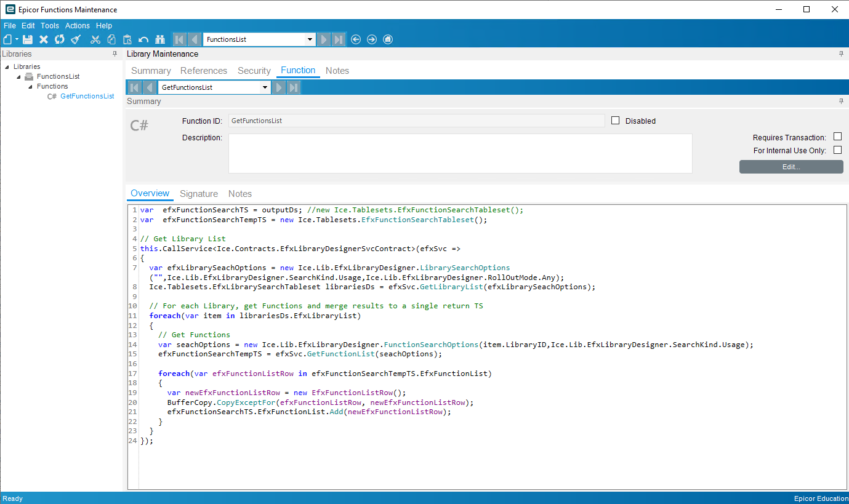Screen dimensions: 849x504
Task: Go to previous library record in toolbar
Action: pyautogui.click(x=194, y=39)
